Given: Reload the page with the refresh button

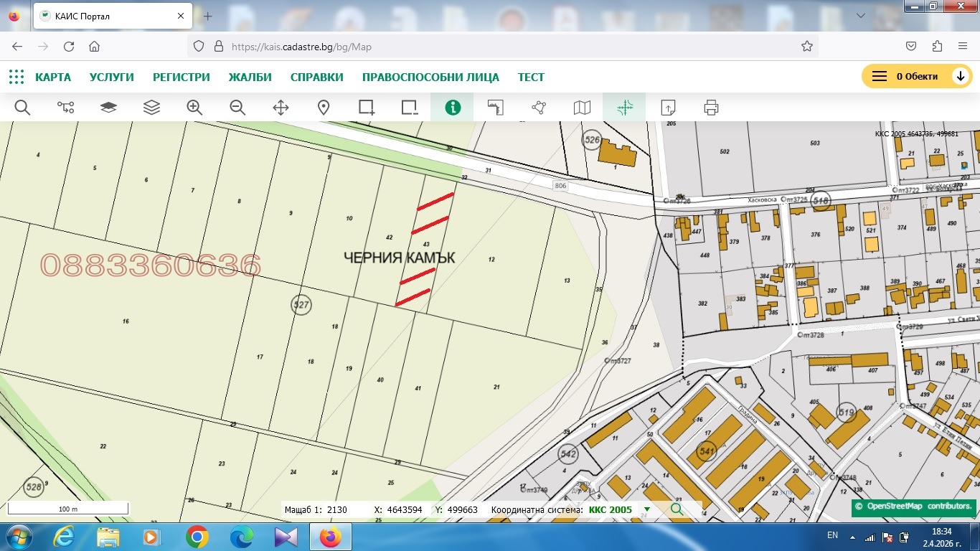Looking at the screenshot, I should point(68,45).
